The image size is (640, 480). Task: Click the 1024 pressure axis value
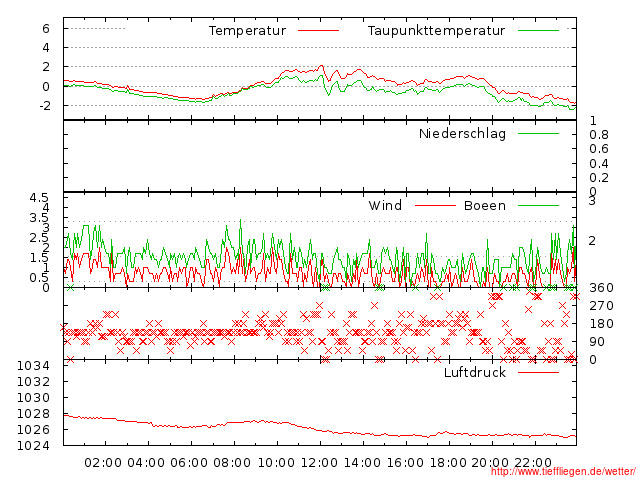(x=33, y=445)
